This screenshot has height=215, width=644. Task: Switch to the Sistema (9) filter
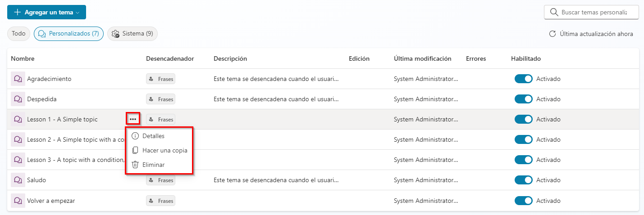(132, 34)
